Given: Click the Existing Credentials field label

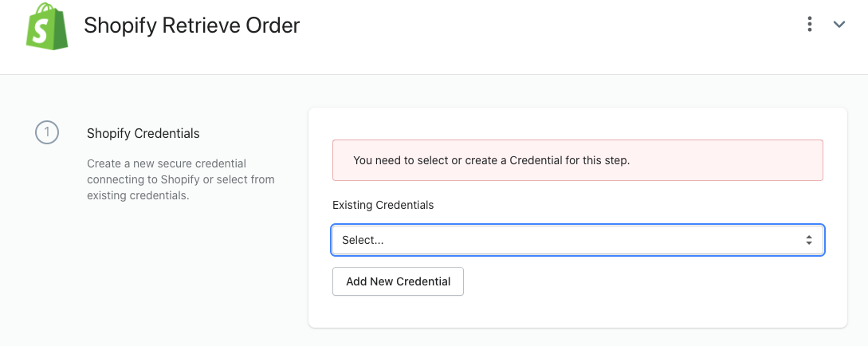Looking at the screenshot, I should pyautogui.click(x=383, y=205).
